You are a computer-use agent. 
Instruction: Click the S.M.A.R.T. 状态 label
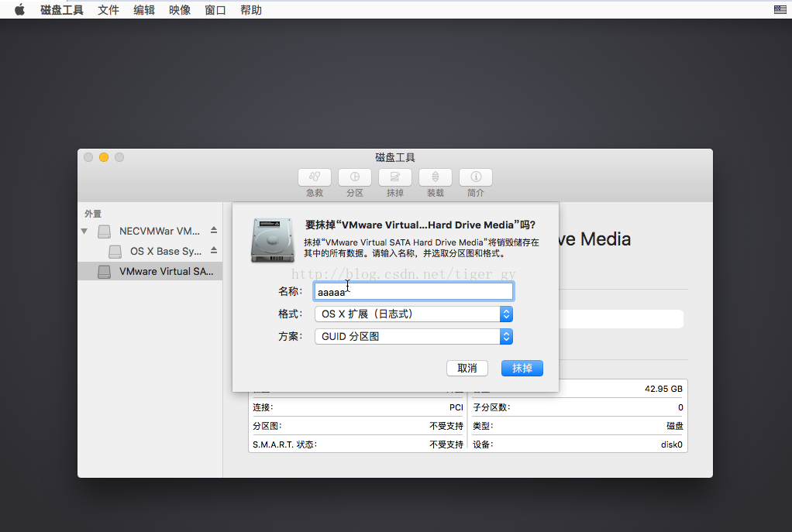(285, 444)
